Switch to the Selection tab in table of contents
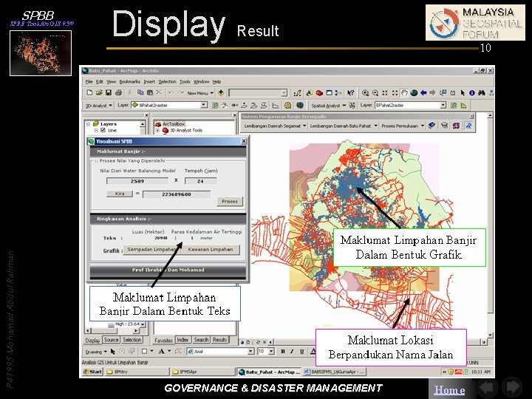This screenshot has height=399, width=532. (132, 340)
